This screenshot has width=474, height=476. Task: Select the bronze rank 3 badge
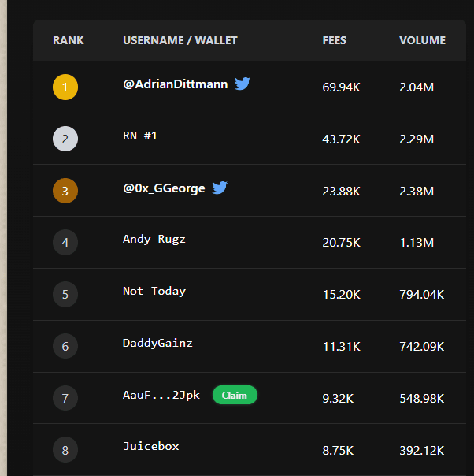point(65,191)
